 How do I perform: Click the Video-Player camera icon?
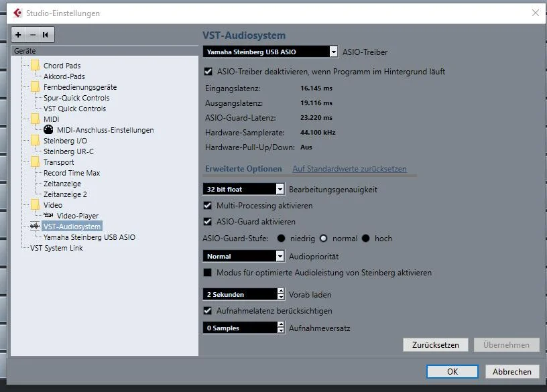click(x=48, y=216)
